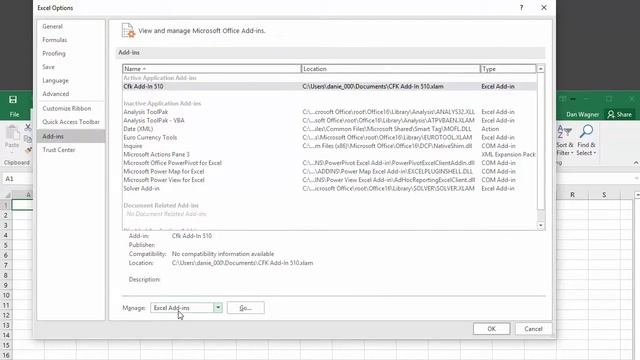
Task: Select the Cfk Add-In 510 row
Action: pos(329,87)
